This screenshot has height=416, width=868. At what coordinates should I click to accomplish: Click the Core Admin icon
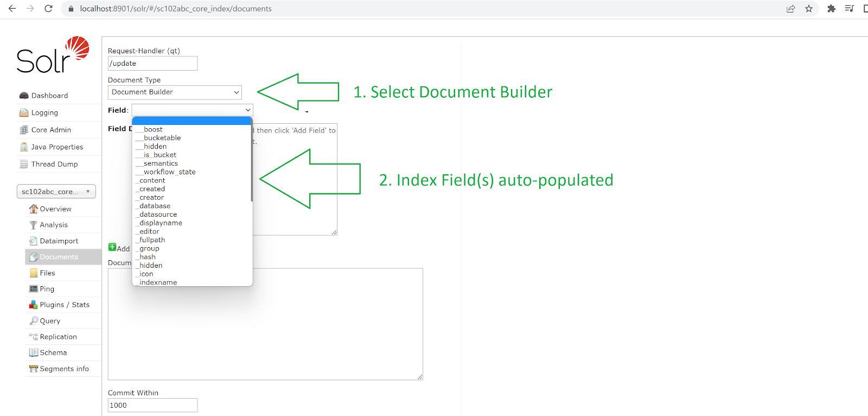[24, 130]
